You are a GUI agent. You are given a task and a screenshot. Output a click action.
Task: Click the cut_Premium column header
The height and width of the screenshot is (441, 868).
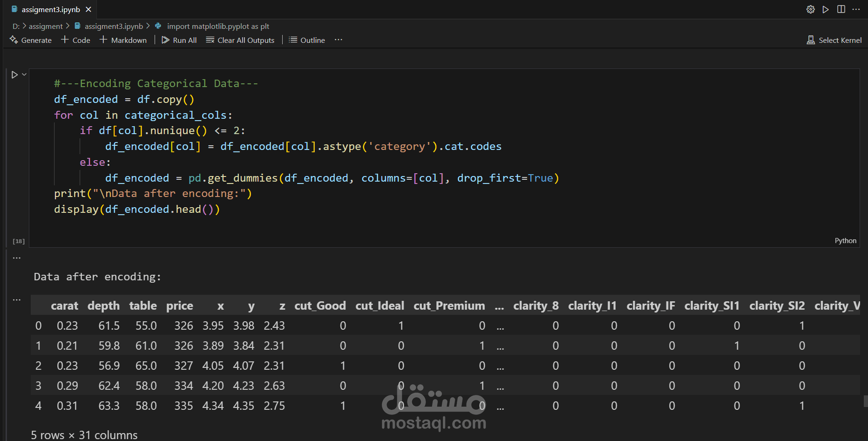point(449,305)
